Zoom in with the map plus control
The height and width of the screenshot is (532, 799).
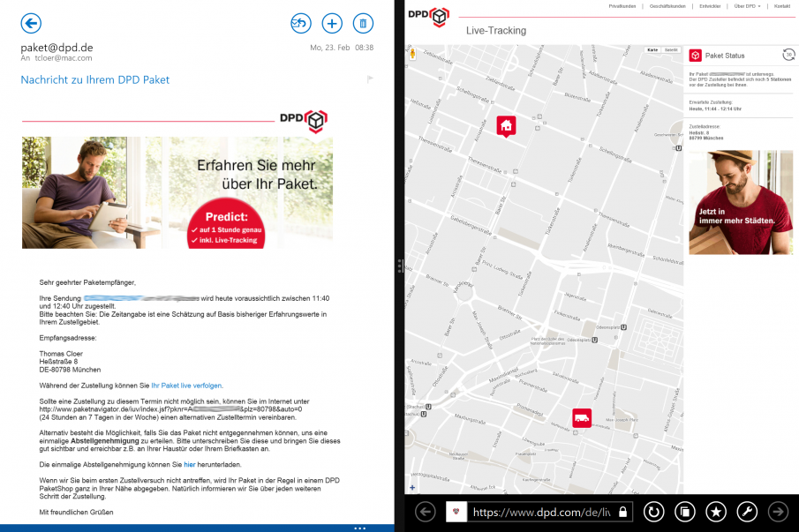pos(412,488)
